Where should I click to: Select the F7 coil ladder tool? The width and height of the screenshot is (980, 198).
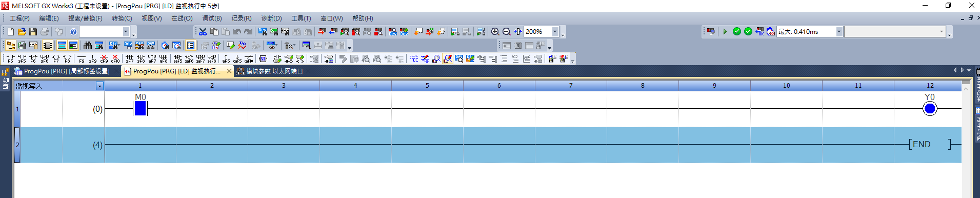point(55,58)
